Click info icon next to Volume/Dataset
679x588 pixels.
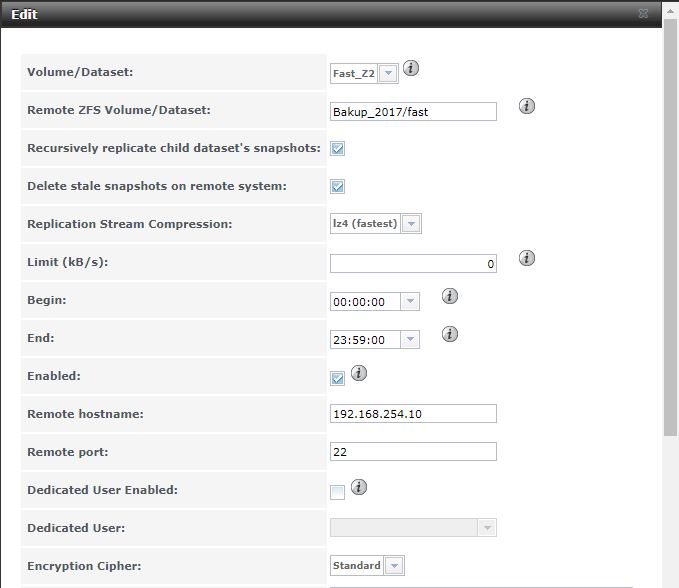[411, 68]
